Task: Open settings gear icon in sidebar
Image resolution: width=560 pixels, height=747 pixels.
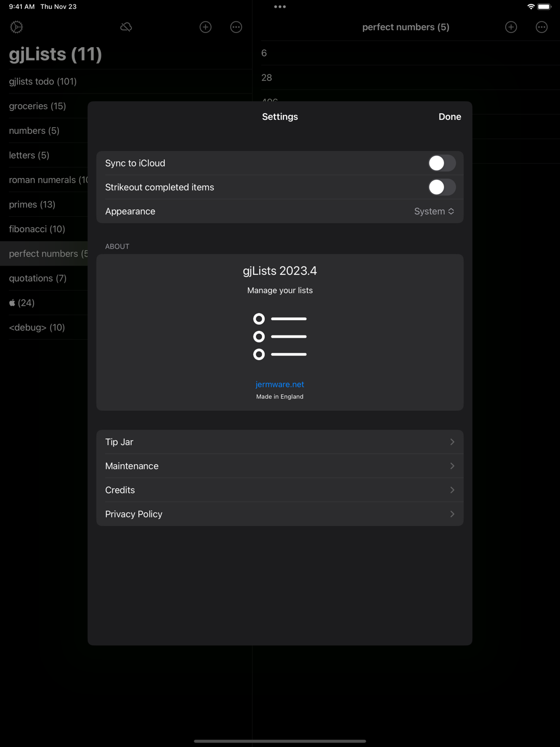Action: click(x=17, y=27)
